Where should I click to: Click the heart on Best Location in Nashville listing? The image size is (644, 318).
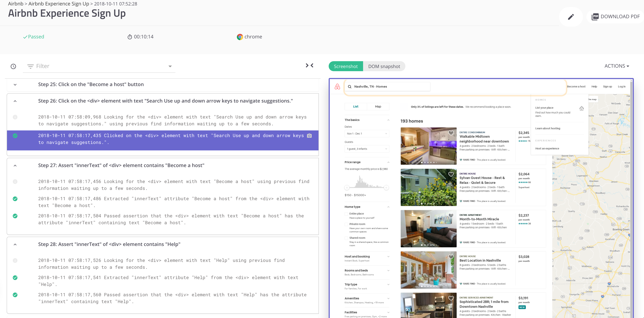[451, 257]
